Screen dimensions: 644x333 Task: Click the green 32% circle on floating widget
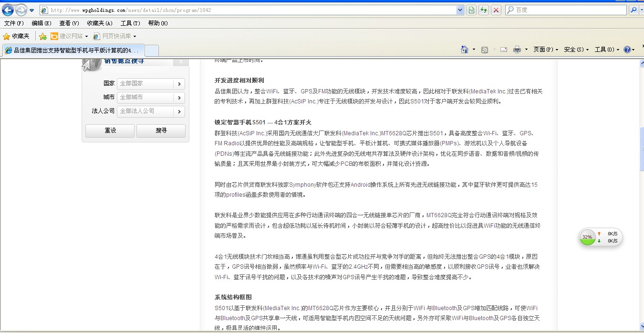pyautogui.click(x=587, y=237)
